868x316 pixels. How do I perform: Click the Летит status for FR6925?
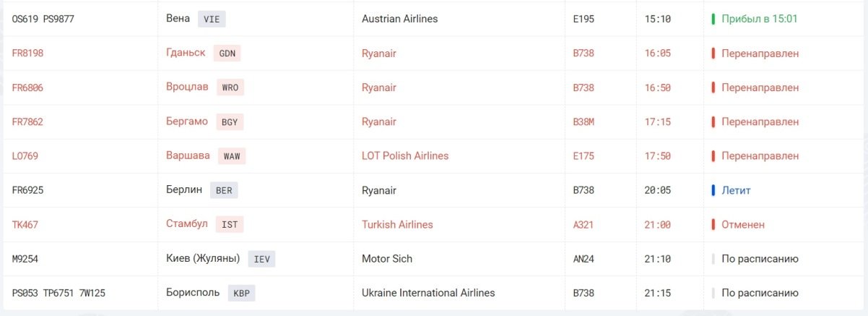736,191
